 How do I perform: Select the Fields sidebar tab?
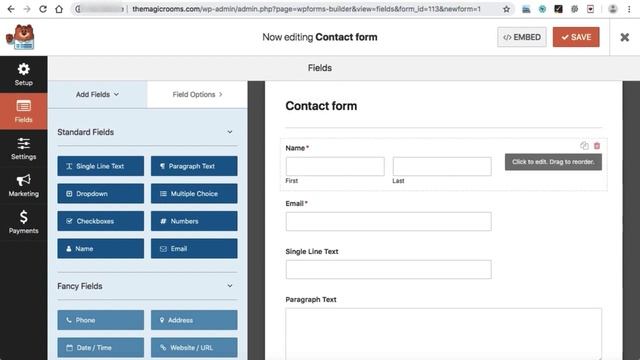click(x=24, y=111)
